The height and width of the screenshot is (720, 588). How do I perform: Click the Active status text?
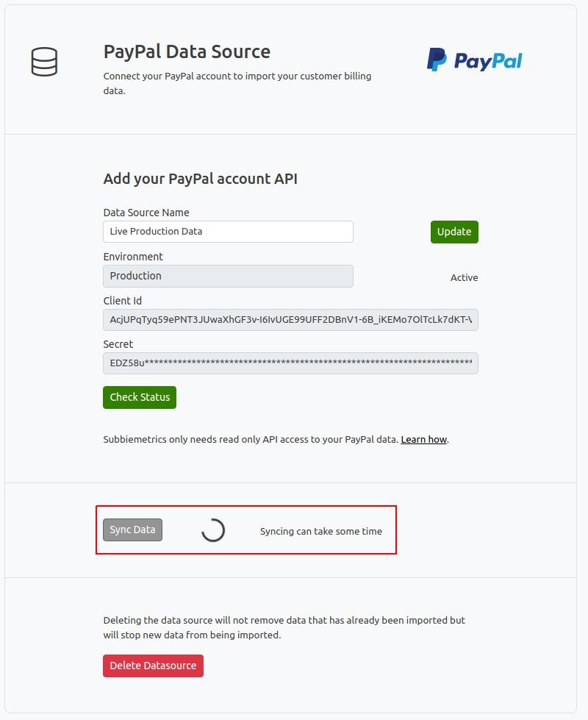coord(464,278)
